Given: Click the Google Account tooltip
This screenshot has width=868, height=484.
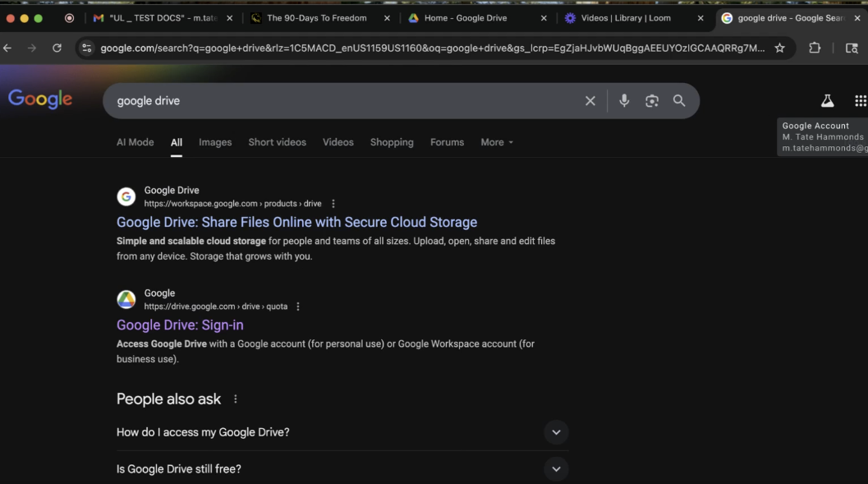Looking at the screenshot, I should [823, 136].
